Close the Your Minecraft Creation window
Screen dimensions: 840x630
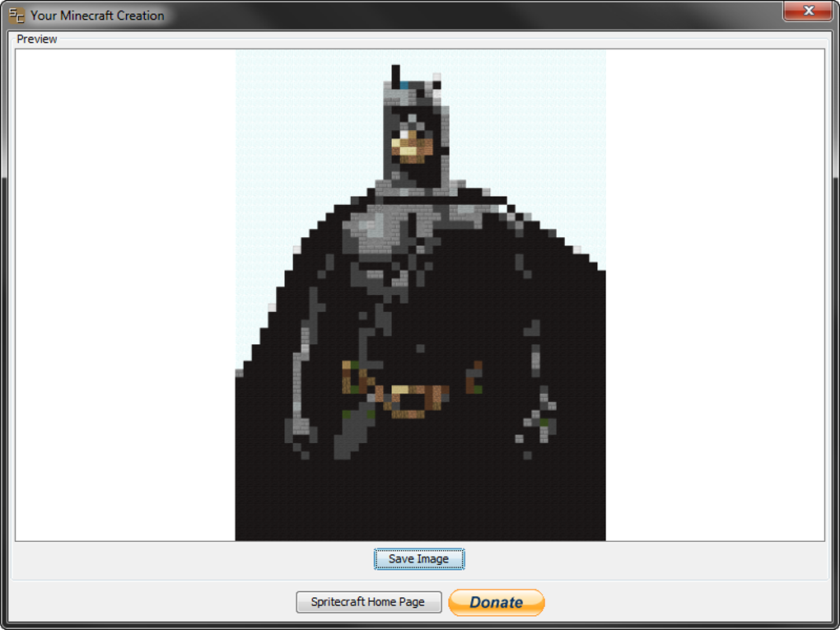click(x=807, y=12)
